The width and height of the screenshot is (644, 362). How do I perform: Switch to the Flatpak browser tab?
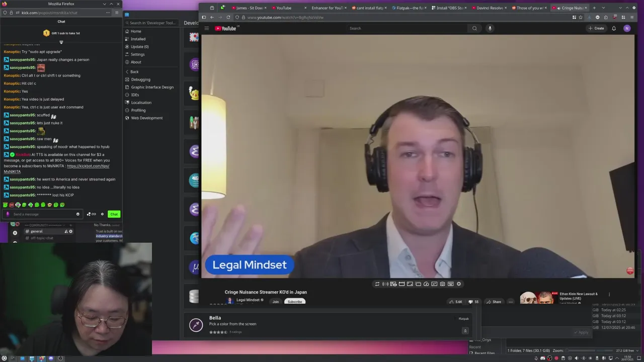click(x=409, y=8)
